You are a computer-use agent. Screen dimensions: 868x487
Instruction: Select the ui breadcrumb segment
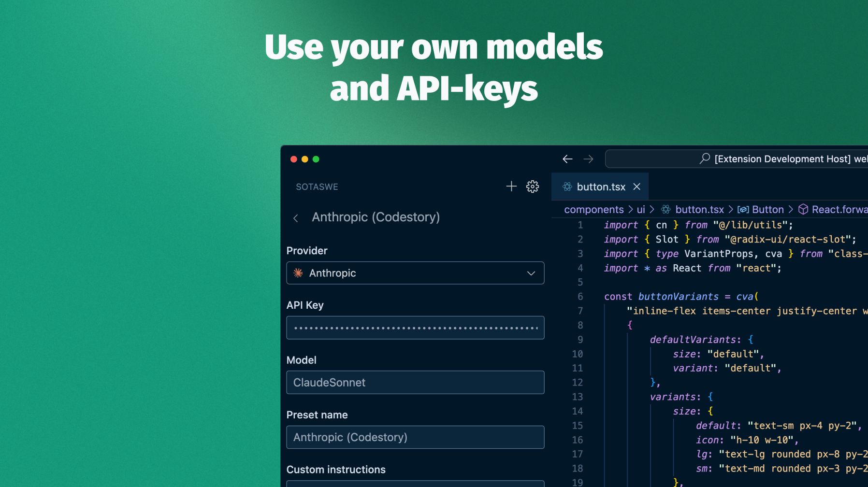pyautogui.click(x=641, y=209)
